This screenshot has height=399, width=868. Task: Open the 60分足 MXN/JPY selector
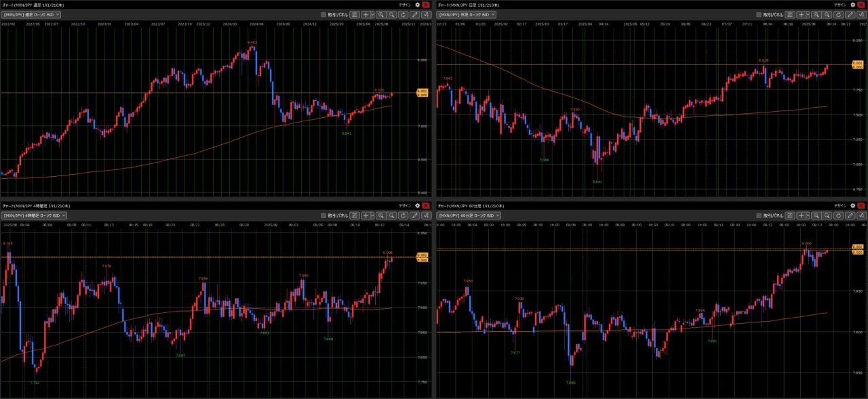pyautogui.click(x=469, y=215)
